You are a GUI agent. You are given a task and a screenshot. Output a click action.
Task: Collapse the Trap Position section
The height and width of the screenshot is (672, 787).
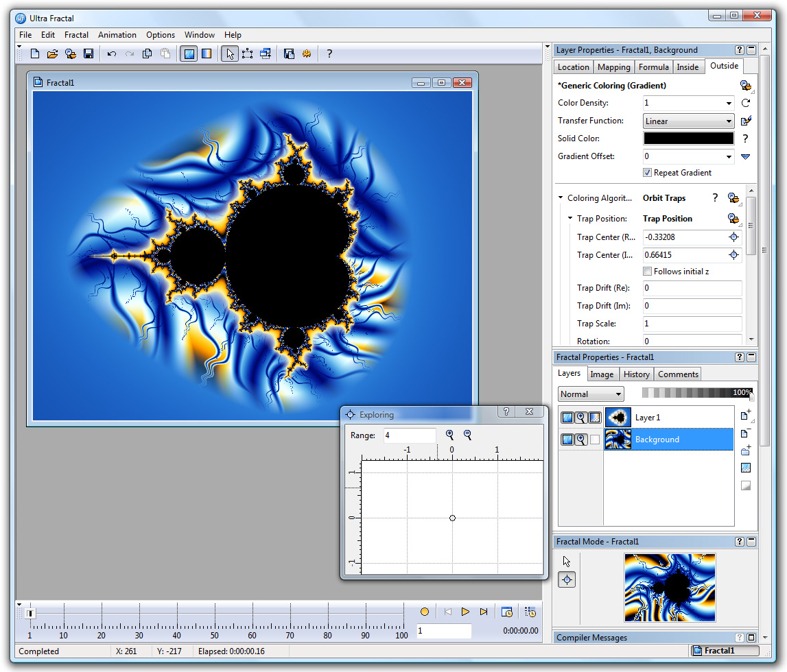(570, 218)
